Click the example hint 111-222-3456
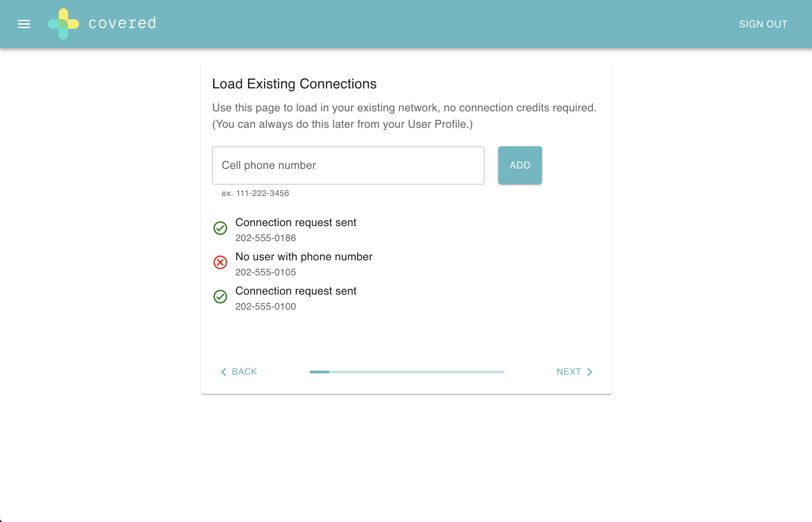Image resolution: width=812 pixels, height=522 pixels. pos(262,193)
